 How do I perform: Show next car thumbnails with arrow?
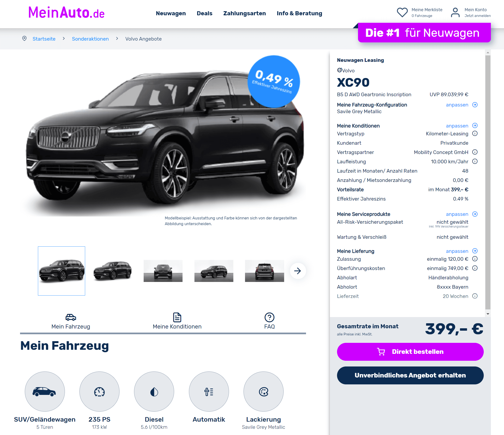coord(297,271)
